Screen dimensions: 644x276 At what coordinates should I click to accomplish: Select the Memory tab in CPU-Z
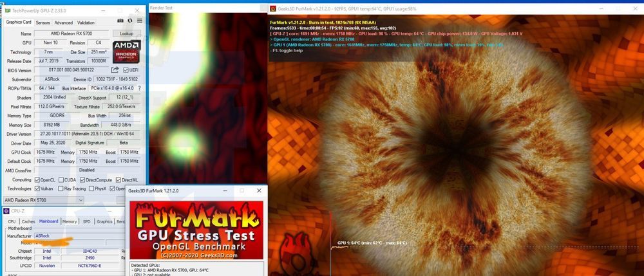(70, 221)
